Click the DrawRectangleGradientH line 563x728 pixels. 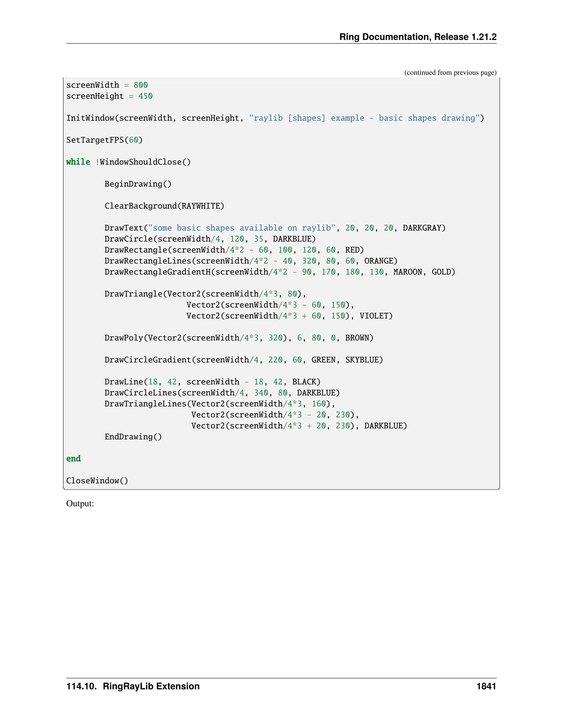(280, 272)
